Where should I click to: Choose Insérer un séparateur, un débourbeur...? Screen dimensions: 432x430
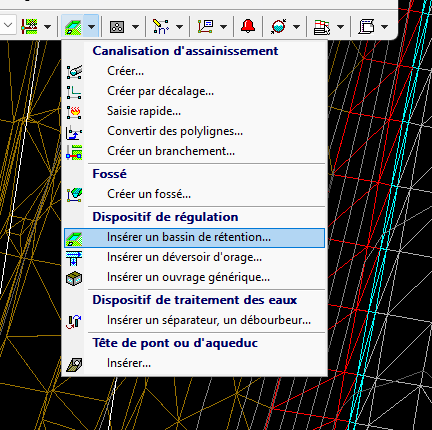coord(194,320)
